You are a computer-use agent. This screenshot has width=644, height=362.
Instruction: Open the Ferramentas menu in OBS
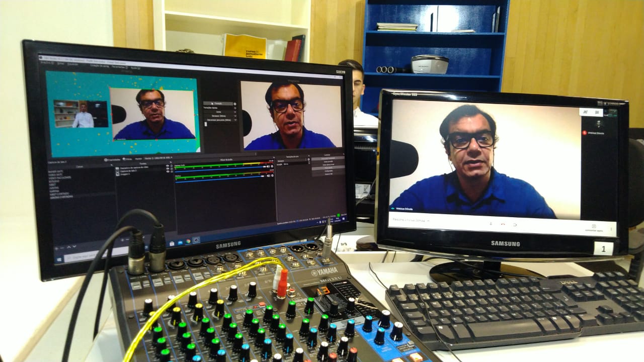[x=119, y=67]
